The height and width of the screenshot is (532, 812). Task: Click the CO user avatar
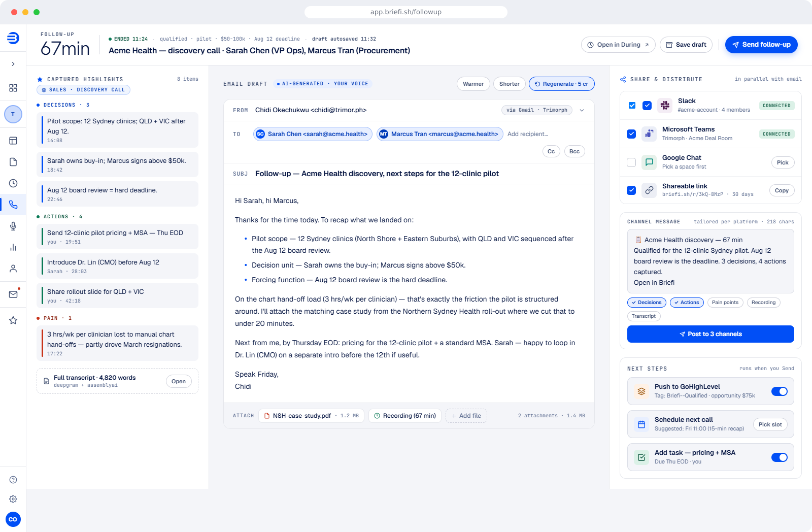[13, 519]
